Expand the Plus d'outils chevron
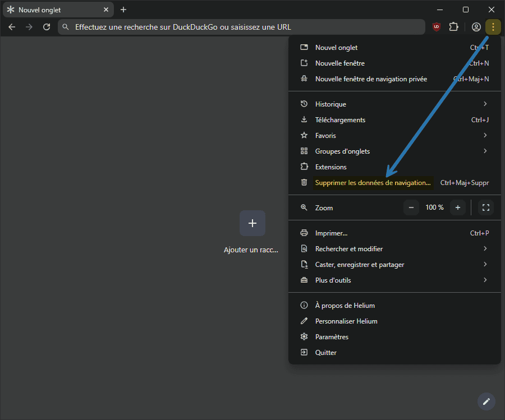 pyautogui.click(x=485, y=280)
